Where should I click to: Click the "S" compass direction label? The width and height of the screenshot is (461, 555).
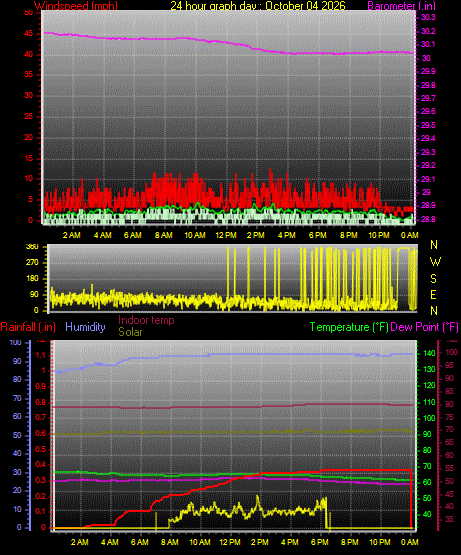[x=433, y=279]
